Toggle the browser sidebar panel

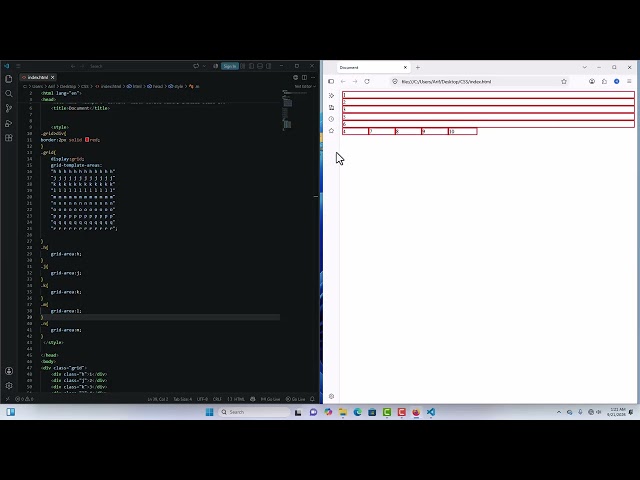coord(331,81)
